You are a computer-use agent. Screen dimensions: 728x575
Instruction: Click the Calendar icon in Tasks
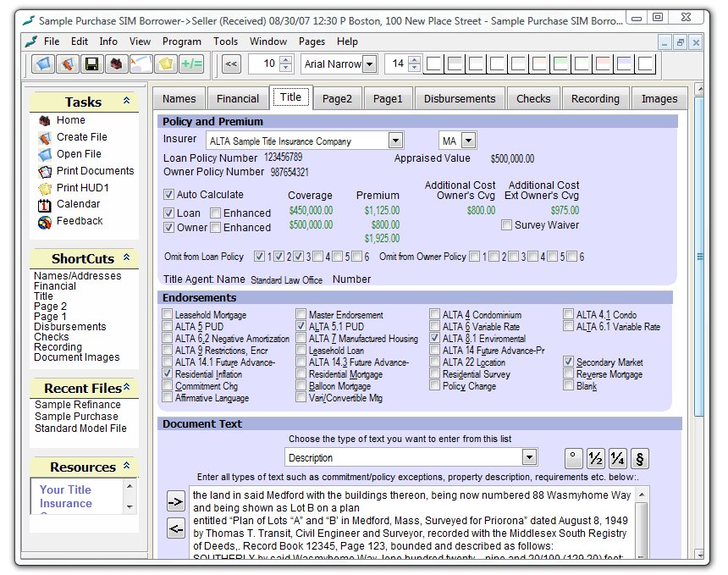[45, 205]
